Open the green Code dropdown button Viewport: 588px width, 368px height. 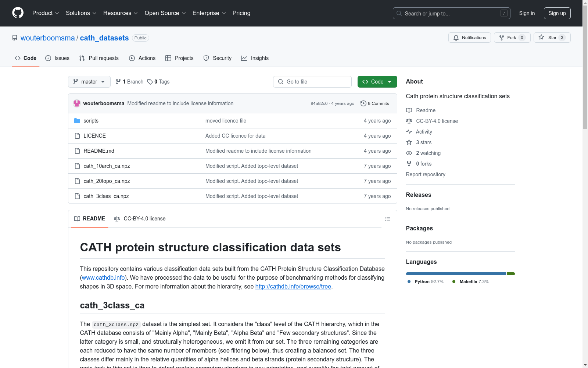click(x=377, y=82)
